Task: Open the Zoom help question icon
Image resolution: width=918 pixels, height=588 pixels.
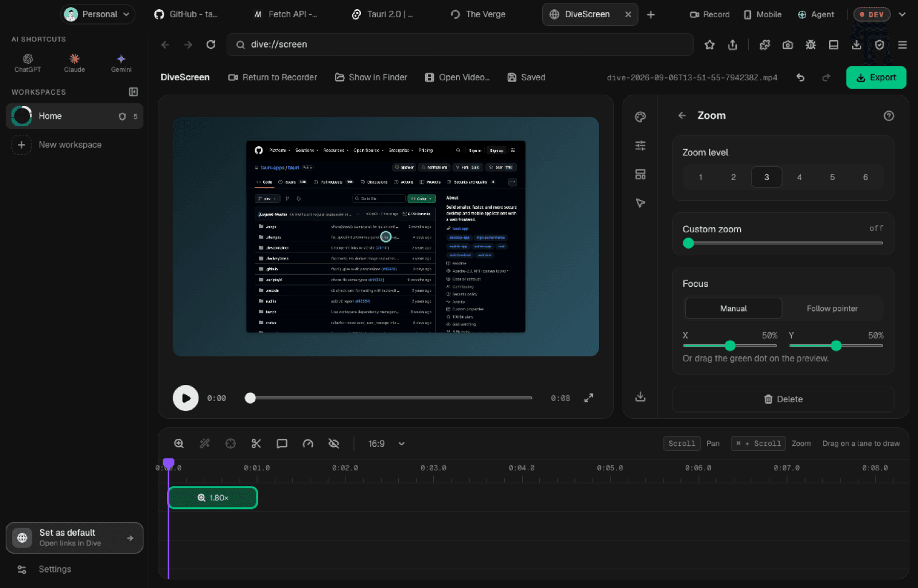Action: coord(889,116)
